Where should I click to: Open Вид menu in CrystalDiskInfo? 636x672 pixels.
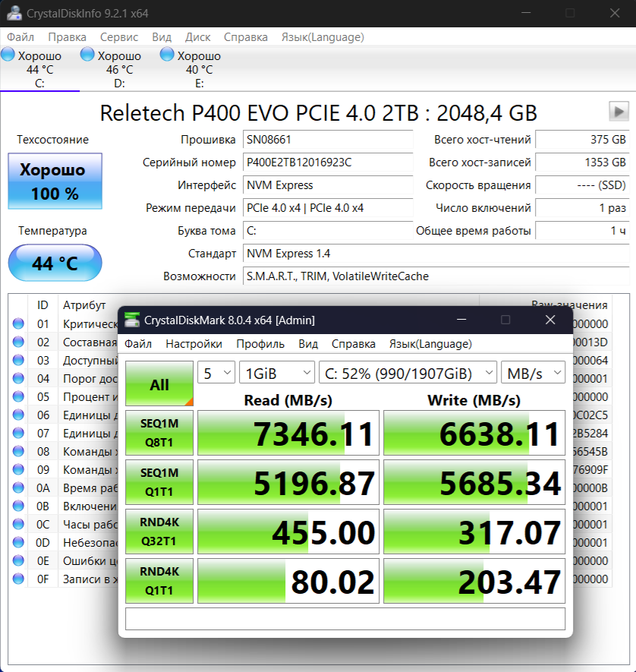pyautogui.click(x=162, y=37)
